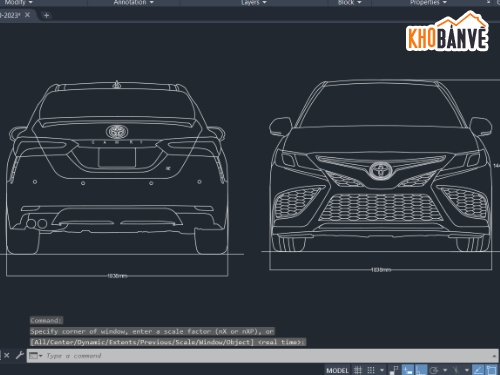
Task: Click the 2D object snap icon
Action: click(x=492, y=370)
